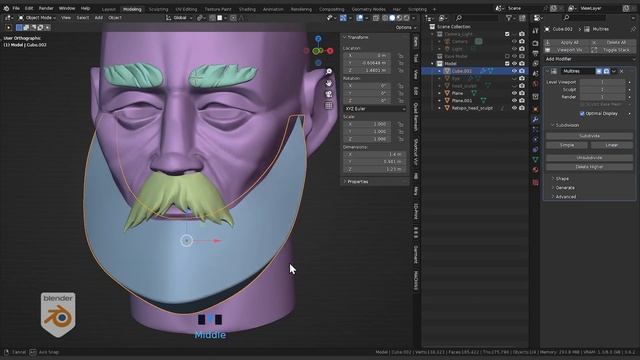Click the Subdivide button
This screenshot has height=360, width=640.
click(589, 136)
